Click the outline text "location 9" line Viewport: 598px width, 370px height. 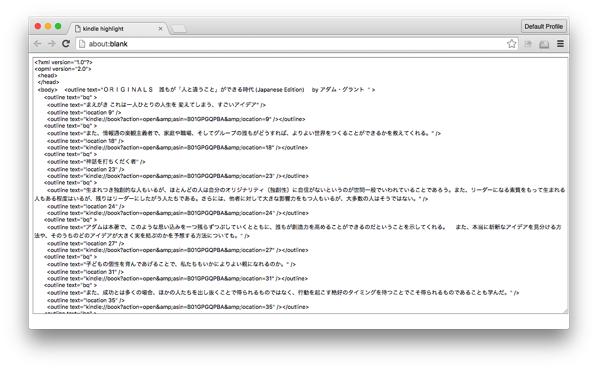tap(84, 113)
